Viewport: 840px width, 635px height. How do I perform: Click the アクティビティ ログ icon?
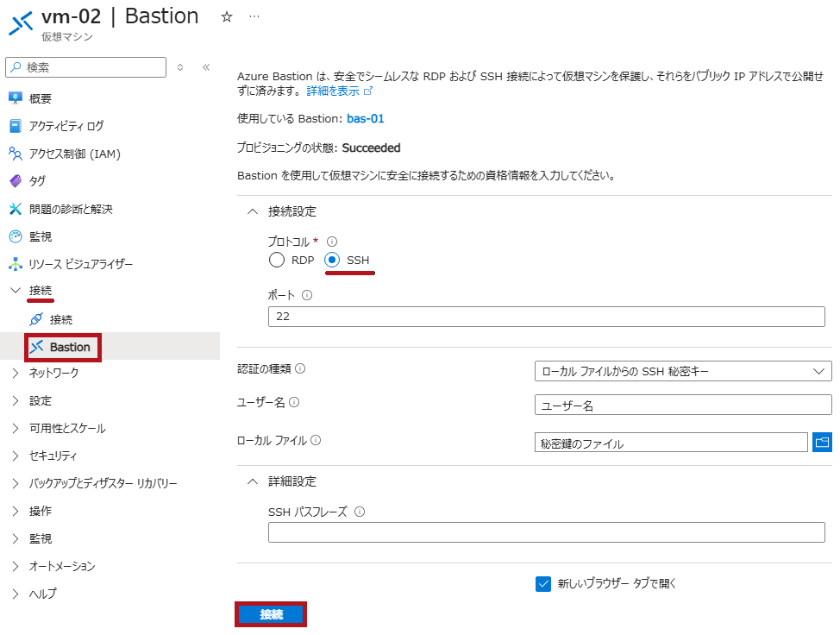pyautogui.click(x=16, y=126)
